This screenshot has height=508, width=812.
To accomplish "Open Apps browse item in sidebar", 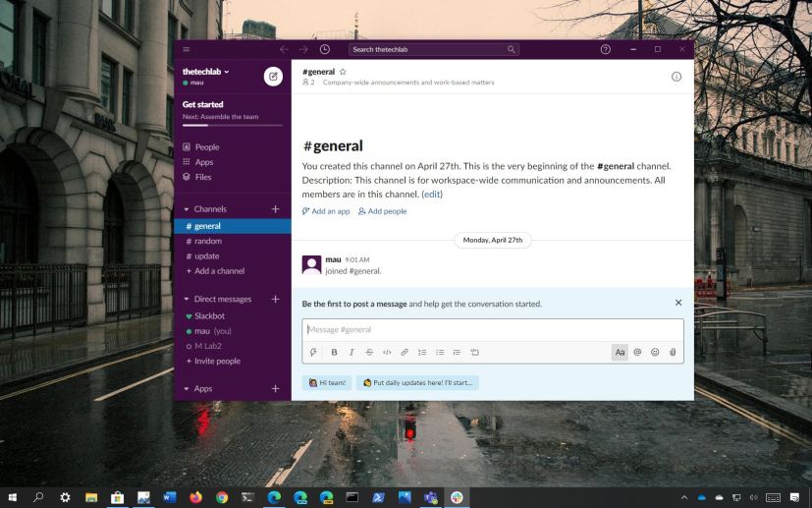I will (233, 162).
